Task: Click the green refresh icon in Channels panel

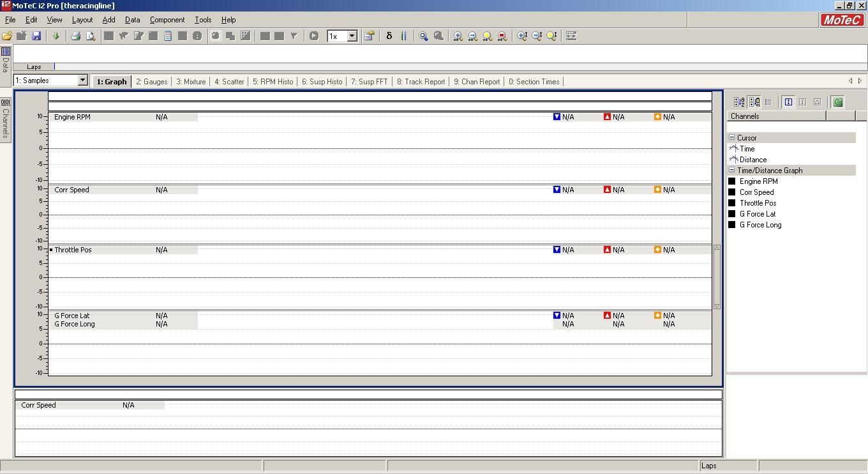Action: pos(837,102)
